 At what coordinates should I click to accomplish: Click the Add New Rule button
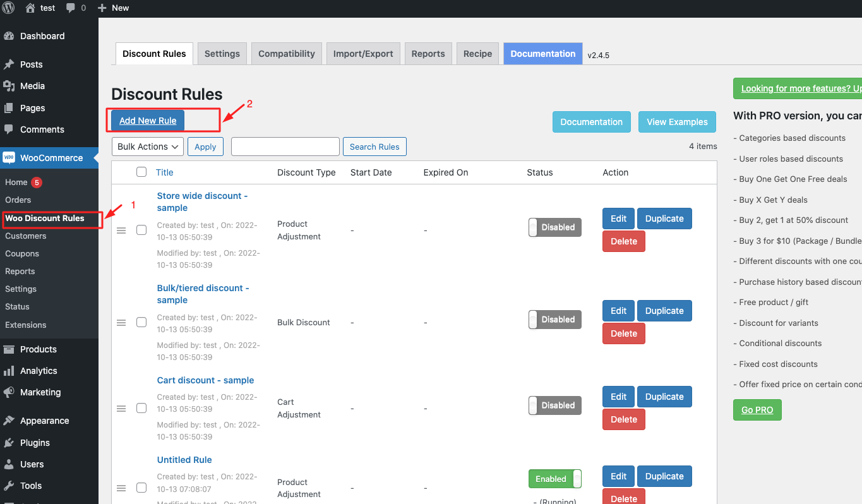tap(148, 121)
